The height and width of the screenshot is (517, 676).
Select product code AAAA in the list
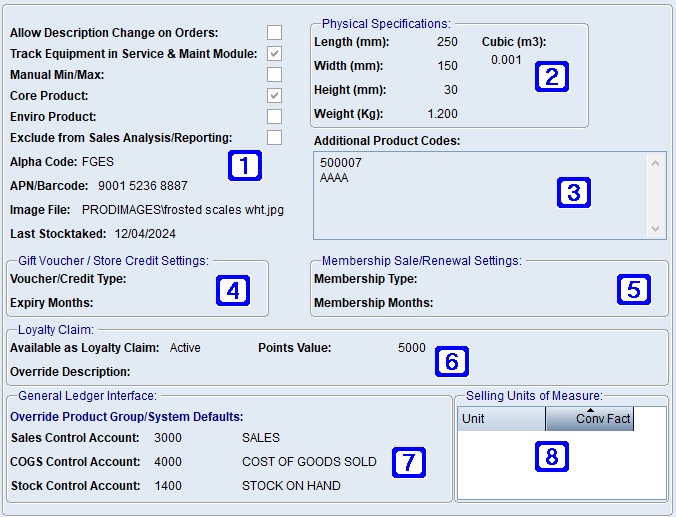334,178
